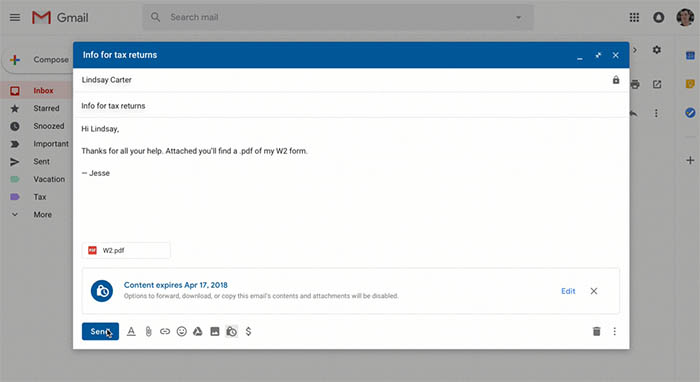Open text formatting options icon
Viewport: 700px width, 382px height.
[x=131, y=332]
